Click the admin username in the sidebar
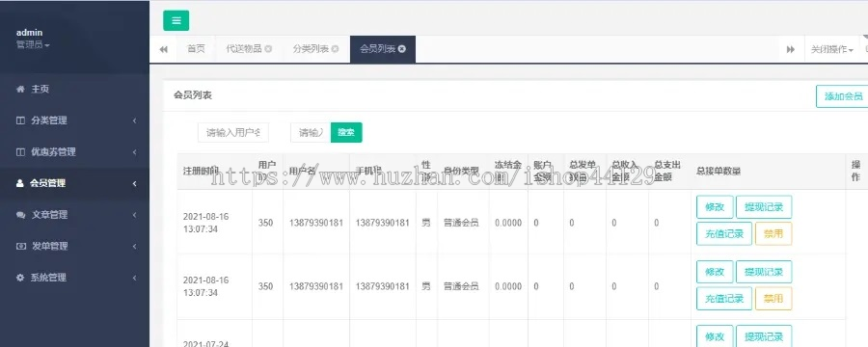 29,33
